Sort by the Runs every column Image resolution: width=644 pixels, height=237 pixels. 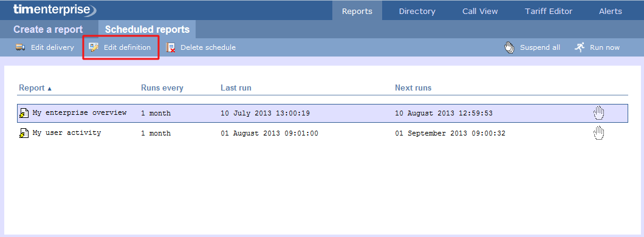(x=162, y=88)
